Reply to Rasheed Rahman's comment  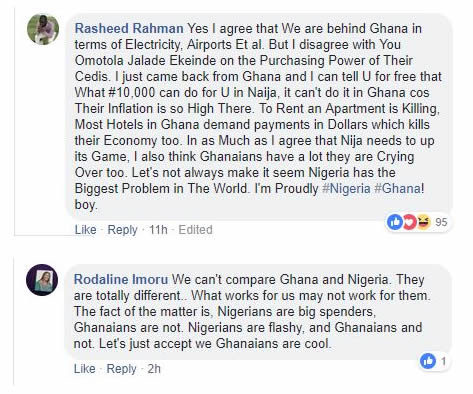122,230
